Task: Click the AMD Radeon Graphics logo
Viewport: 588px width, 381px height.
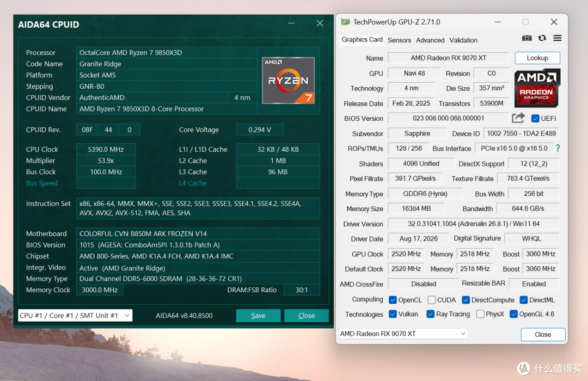Action: (x=537, y=88)
